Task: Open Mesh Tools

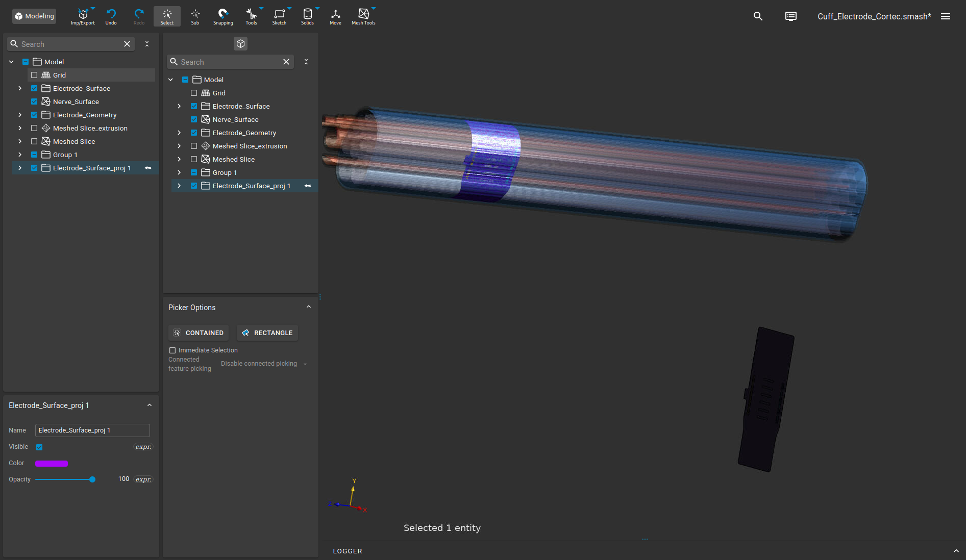Action: point(363,16)
